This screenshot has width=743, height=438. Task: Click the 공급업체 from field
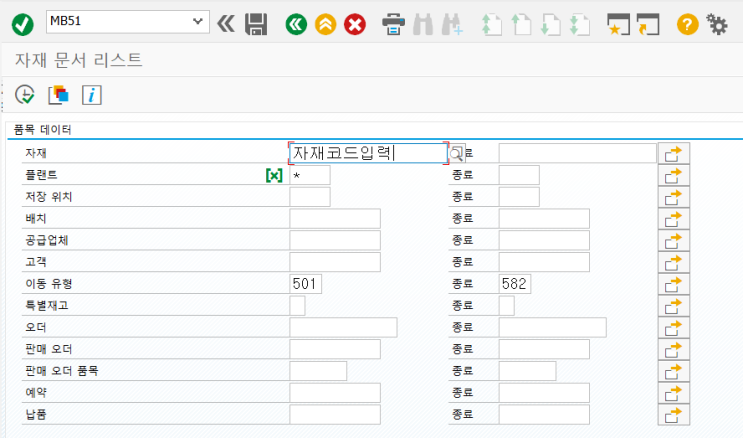tap(335, 240)
